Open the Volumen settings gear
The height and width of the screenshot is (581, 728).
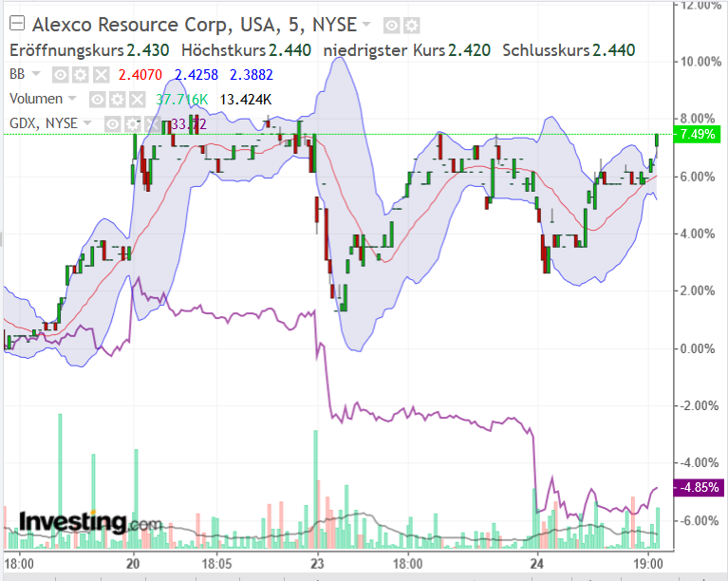(x=117, y=100)
